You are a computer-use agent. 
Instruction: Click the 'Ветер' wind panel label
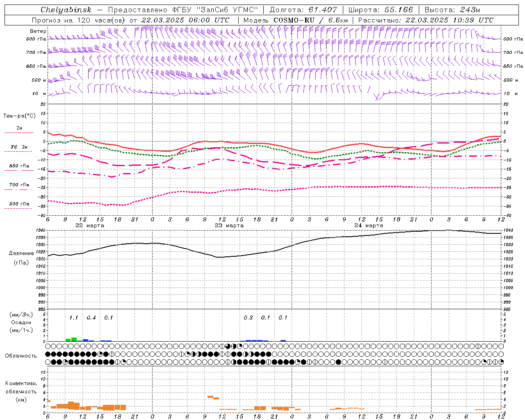point(38,31)
